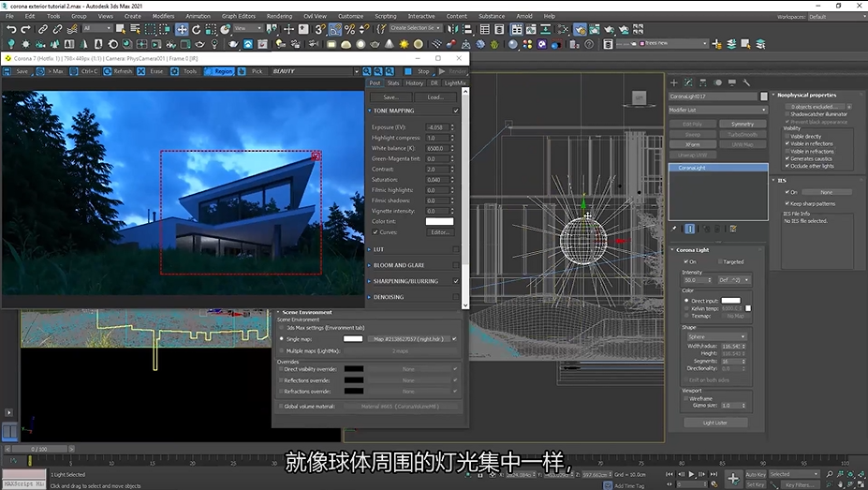Viewport: 868px width, 490px height.
Task: Disable the Tone Mapping checkbox
Action: coord(456,111)
